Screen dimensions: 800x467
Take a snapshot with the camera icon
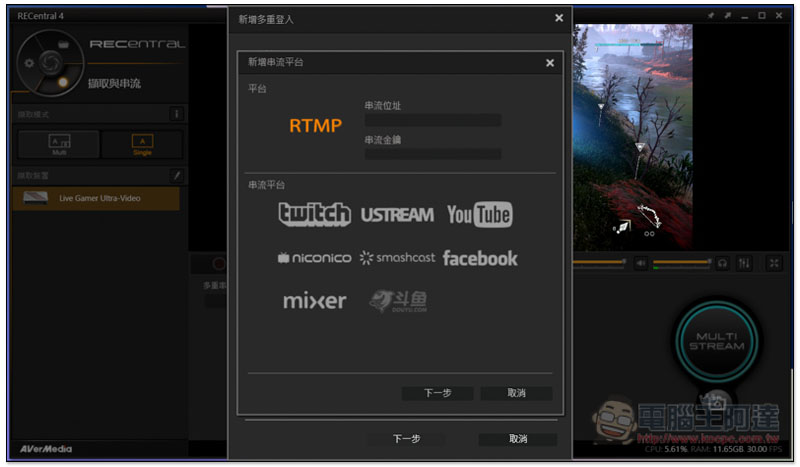pos(716,403)
